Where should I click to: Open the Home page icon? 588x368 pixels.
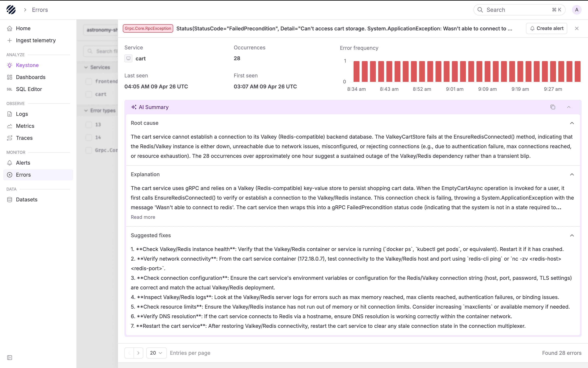(x=9, y=28)
